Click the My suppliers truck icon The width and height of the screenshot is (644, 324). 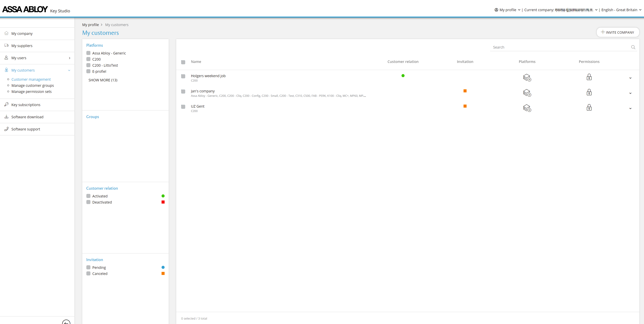click(6, 45)
